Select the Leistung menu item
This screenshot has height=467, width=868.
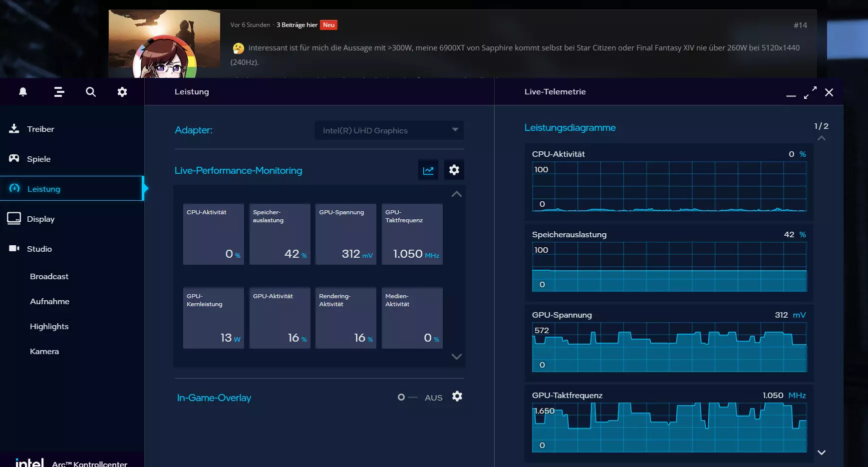[72, 188]
